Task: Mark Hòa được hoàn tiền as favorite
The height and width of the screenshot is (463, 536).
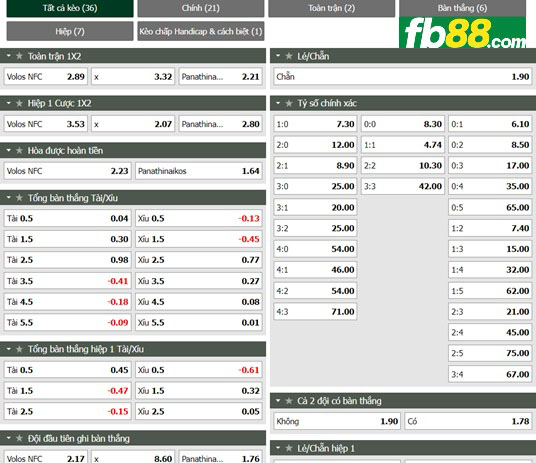Action: point(19,150)
